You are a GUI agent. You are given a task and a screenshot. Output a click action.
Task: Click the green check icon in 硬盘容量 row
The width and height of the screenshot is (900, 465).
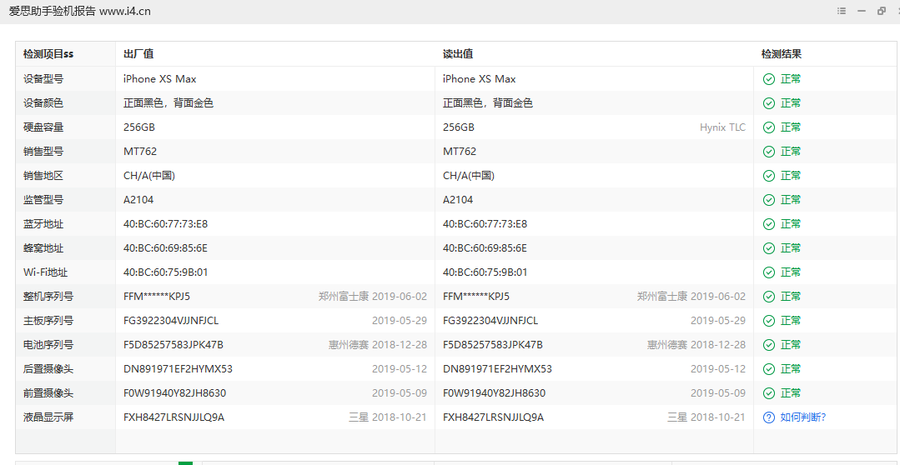pyautogui.click(x=769, y=127)
